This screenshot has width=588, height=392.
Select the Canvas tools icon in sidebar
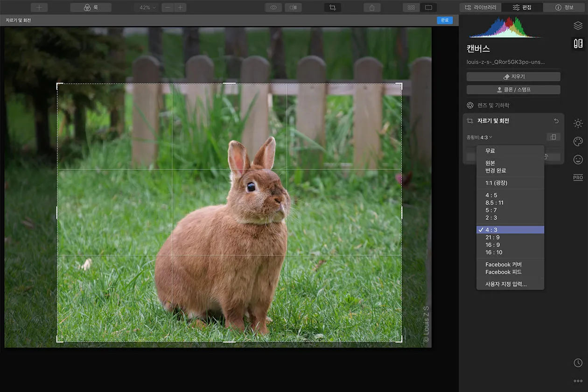[x=578, y=43]
